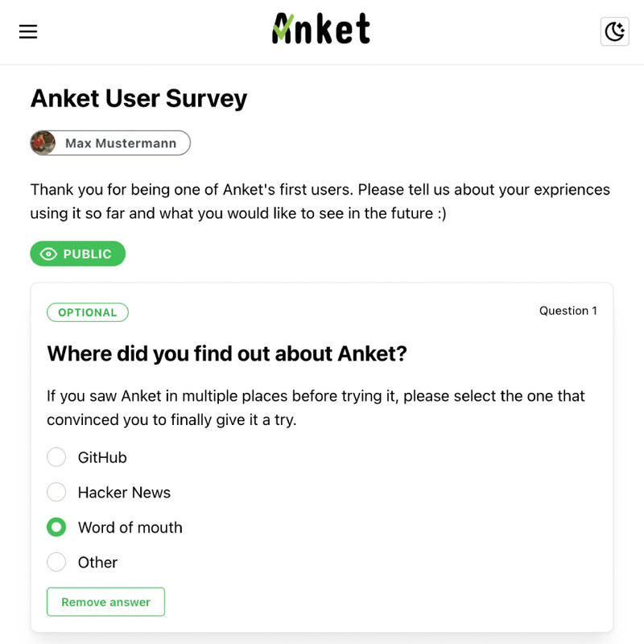
Task: Click Max Mustermann's avatar picture
Action: coord(43,143)
